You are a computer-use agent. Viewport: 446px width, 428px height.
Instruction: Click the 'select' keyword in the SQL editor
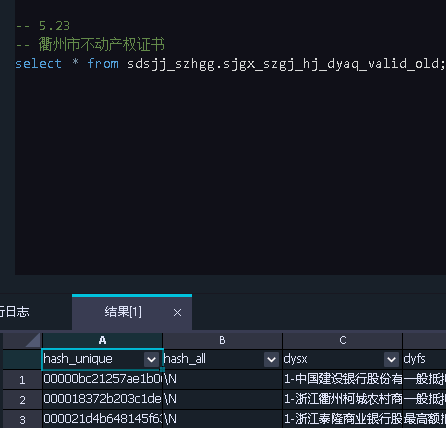39,63
